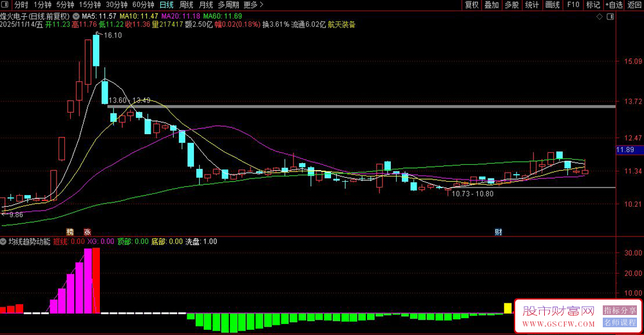
Task: Open the 航天装备 sector link
Action: coord(341,24)
